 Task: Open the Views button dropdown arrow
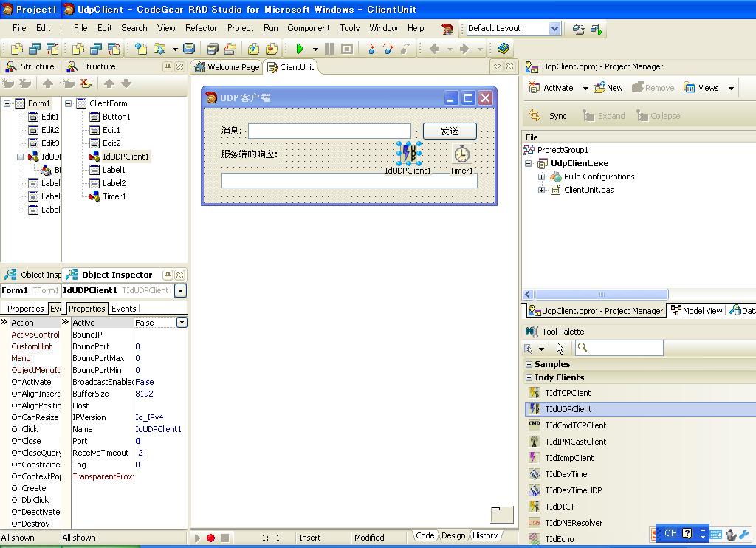coord(731,89)
